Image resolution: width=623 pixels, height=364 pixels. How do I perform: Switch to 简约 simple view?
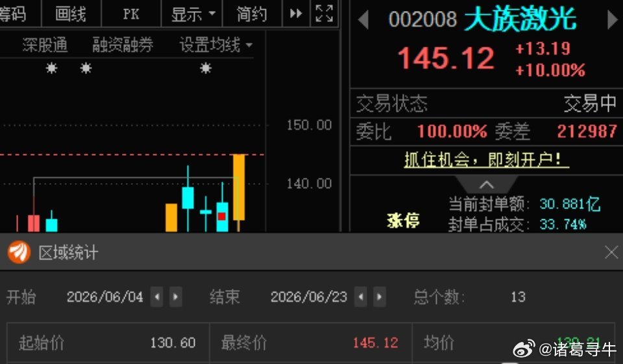252,14
